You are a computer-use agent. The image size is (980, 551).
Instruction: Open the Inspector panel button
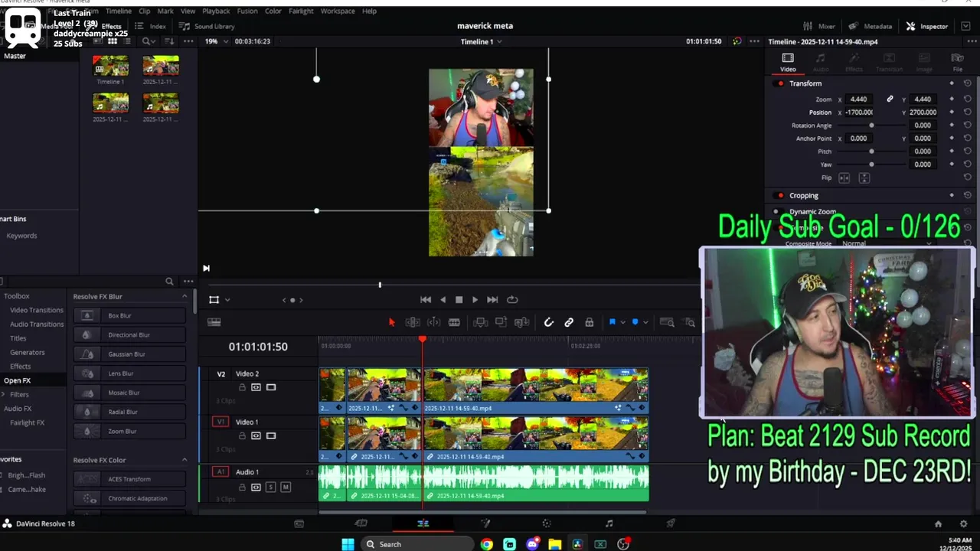(927, 26)
